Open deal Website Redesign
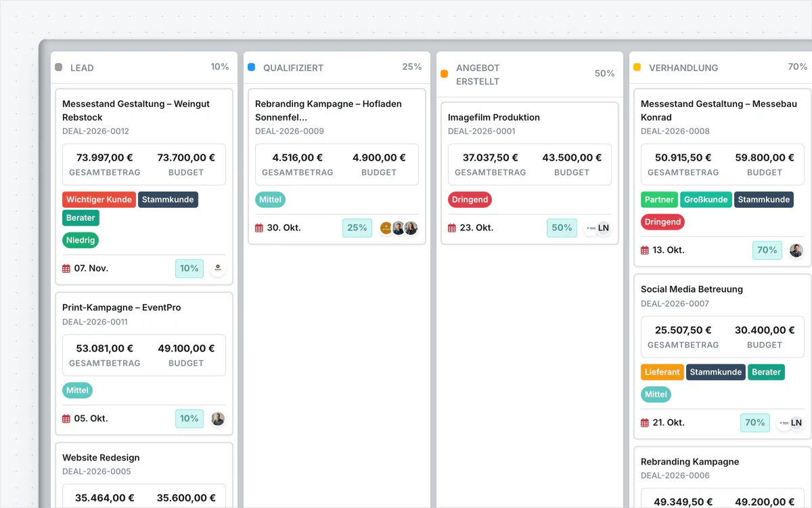 101,458
